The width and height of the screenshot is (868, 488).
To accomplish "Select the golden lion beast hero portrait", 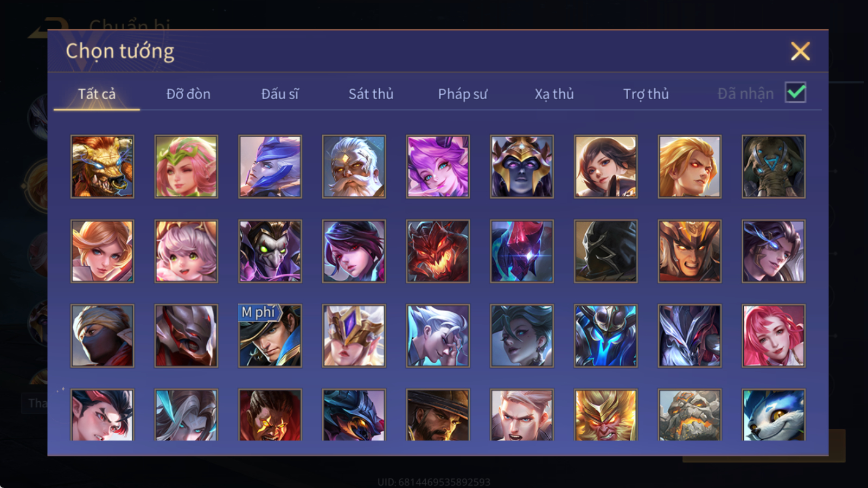I will pos(102,166).
